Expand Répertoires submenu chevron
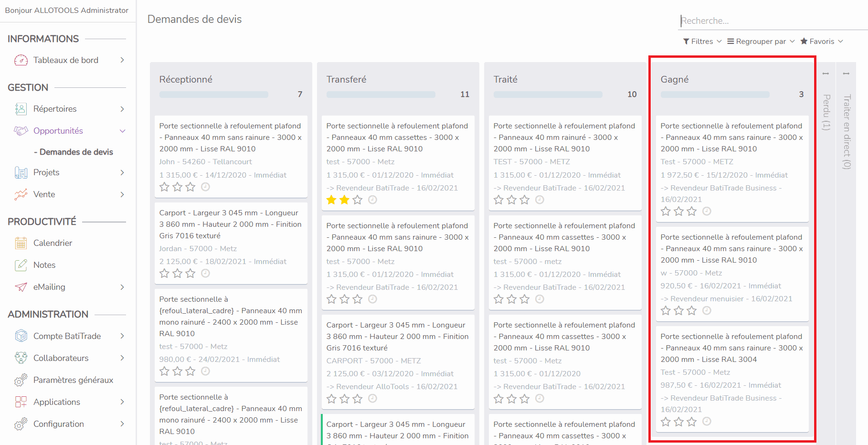This screenshot has width=868, height=445. pos(122,109)
